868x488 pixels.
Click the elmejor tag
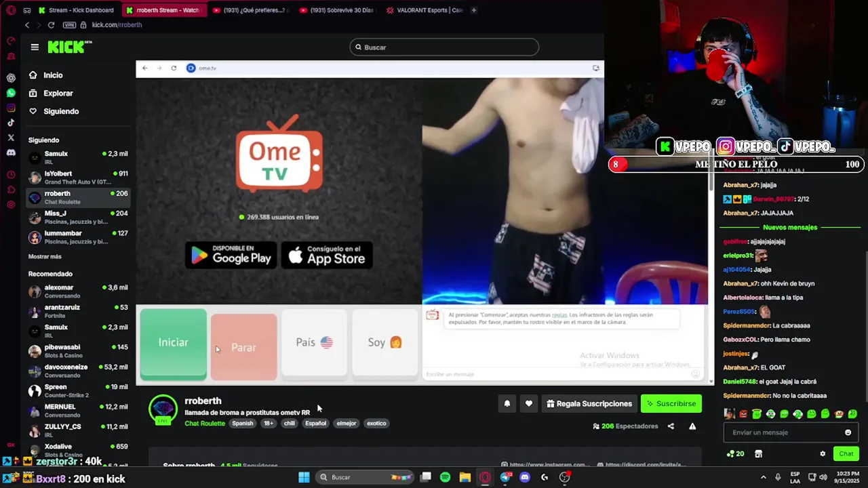click(347, 424)
